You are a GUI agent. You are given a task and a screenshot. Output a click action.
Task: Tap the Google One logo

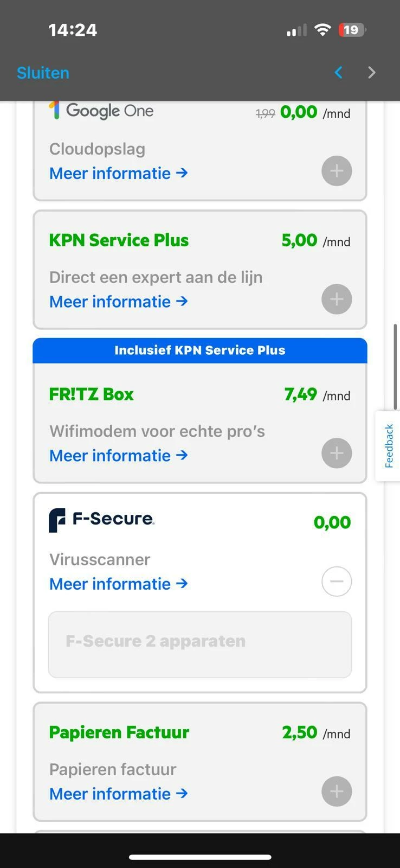pyautogui.click(x=101, y=111)
